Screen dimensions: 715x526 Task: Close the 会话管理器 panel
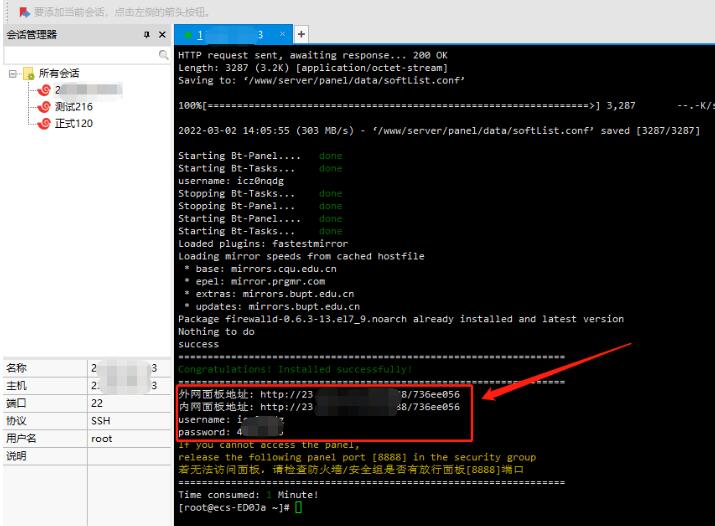click(x=162, y=35)
